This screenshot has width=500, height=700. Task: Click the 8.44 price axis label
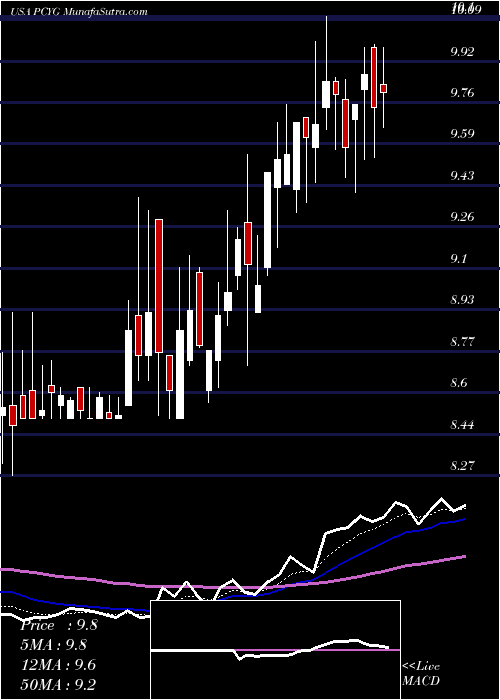coord(462,425)
